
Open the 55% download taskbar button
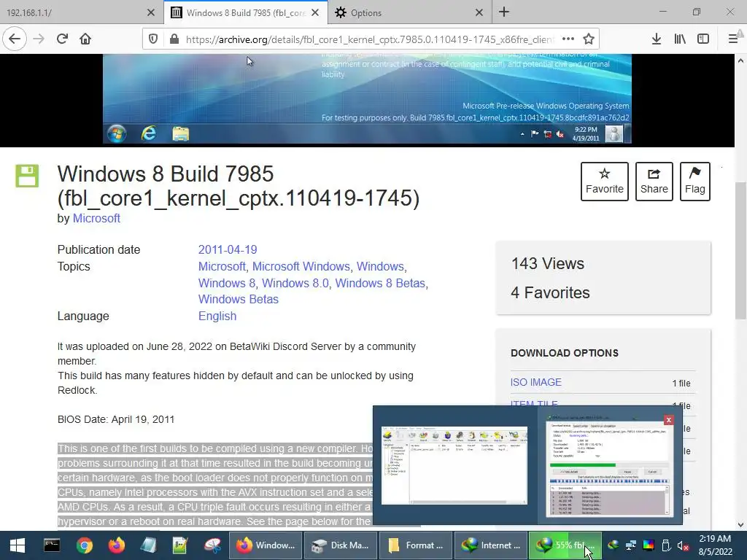(x=565, y=545)
